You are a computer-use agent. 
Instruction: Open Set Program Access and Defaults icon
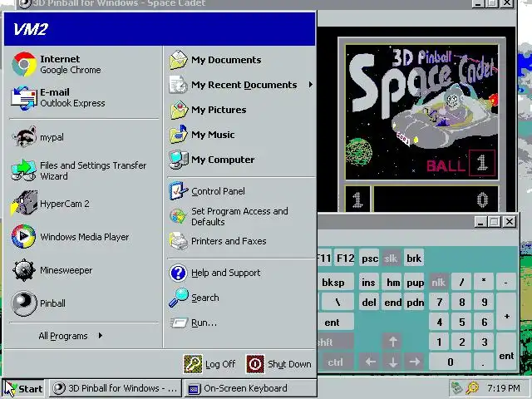(179, 216)
